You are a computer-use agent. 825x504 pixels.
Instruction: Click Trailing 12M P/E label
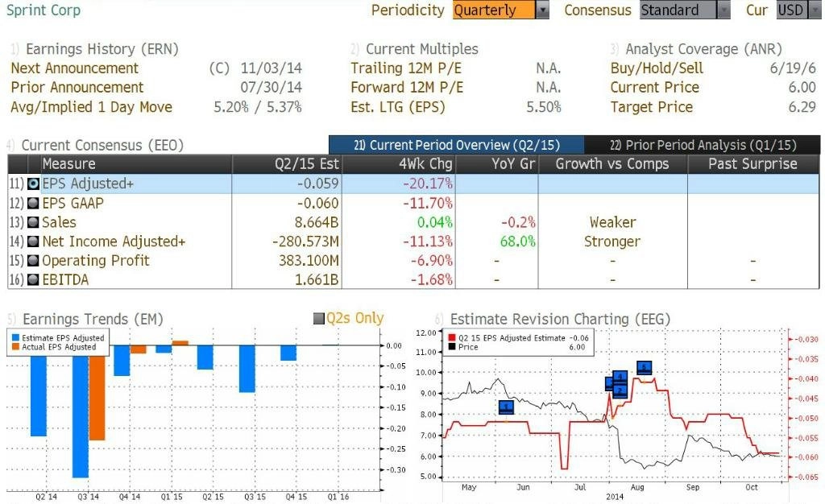pos(406,68)
